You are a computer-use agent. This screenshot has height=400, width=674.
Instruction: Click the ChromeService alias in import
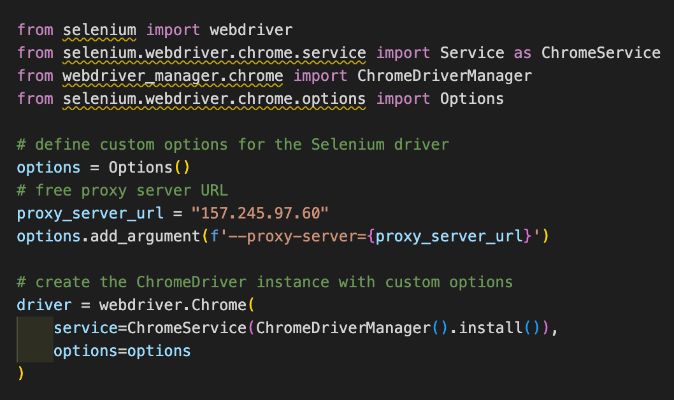[x=600, y=53]
